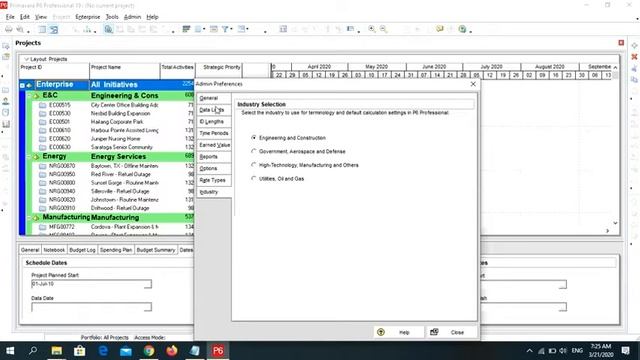This screenshot has height=360, width=640.
Task: Switch to Rate Types tab
Action: [214, 180]
